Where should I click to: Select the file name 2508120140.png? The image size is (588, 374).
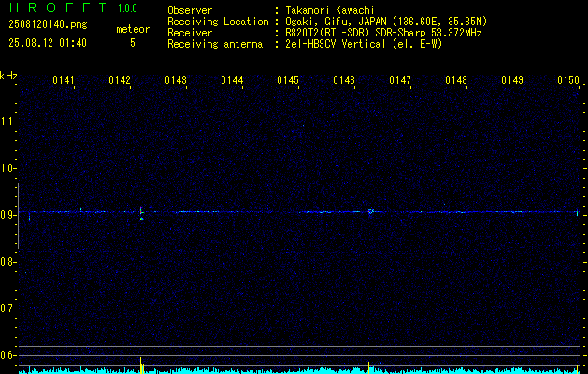coord(48,25)
